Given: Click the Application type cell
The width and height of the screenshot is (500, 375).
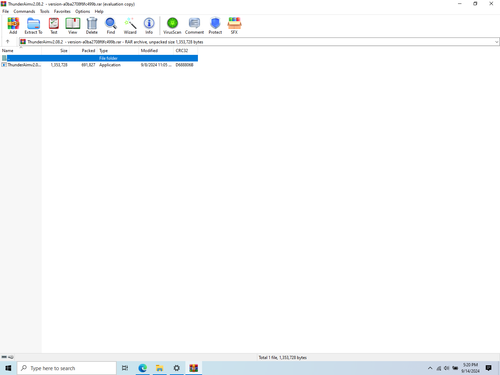Looking at the screenshot, I should click(x=110, y=65).
